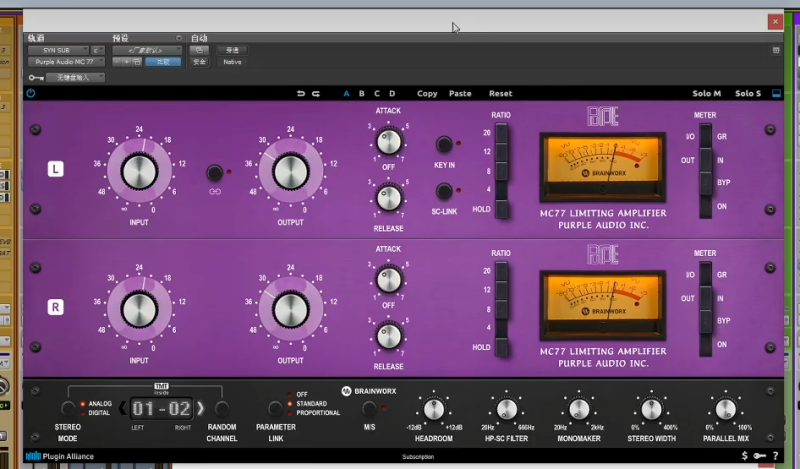The height and width of the screenshot is (469, 800).
Task: Click the Plugin Alliance logo
Action: [x=60, y=456]
